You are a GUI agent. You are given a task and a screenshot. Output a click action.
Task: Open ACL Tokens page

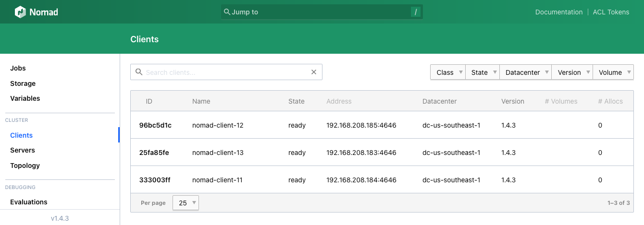coord(611,12)
